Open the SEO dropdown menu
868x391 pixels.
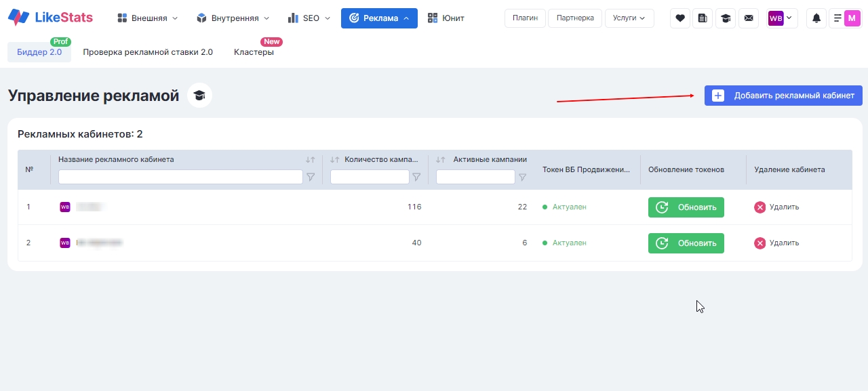click(x=309, y=18)
